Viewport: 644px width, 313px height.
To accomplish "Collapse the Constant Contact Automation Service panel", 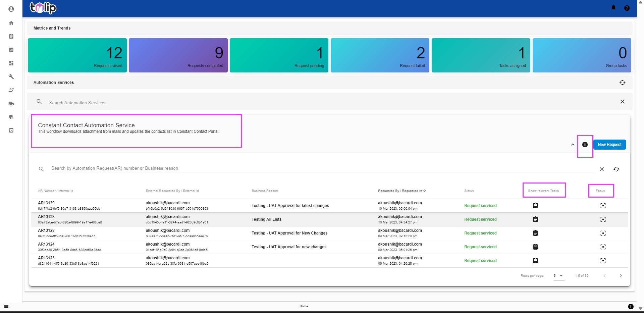I will 573,145.
